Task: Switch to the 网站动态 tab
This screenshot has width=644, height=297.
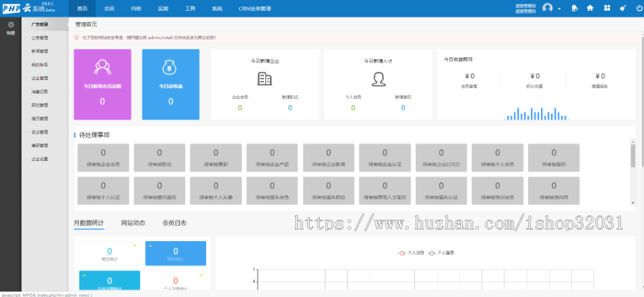Action: tap(133, 223)
